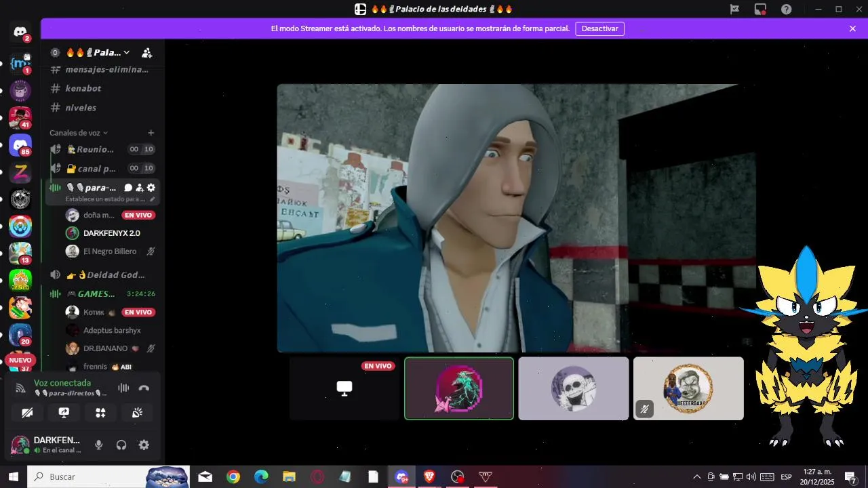Set a voice channel status text
Viewport: 868px width, 488px height.
pyautogui.click(x=108, y=199)
